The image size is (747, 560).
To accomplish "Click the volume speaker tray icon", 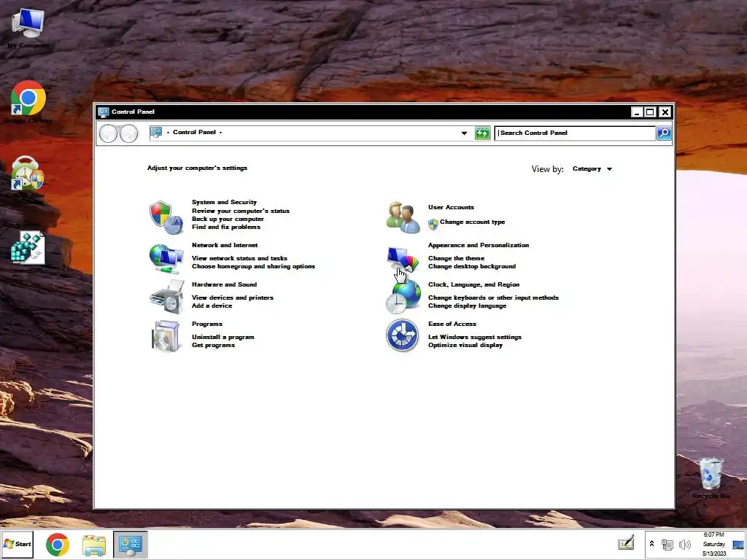I will coord(684,544).
